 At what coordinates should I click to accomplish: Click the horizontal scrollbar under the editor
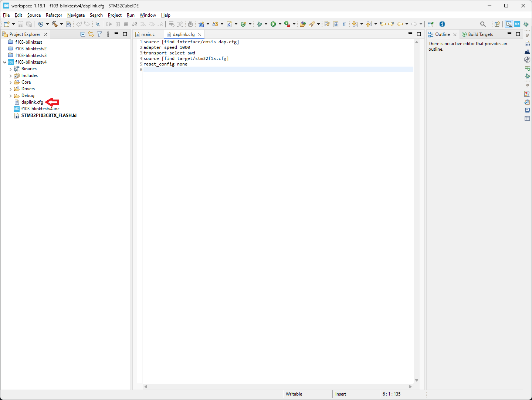pyautogui.click(x=277, y=386)
